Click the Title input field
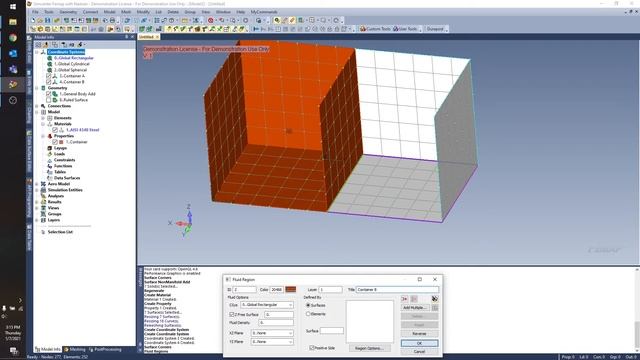Image resolution: width=640 pixels, height=360 pixels. (x=398, y=289)
